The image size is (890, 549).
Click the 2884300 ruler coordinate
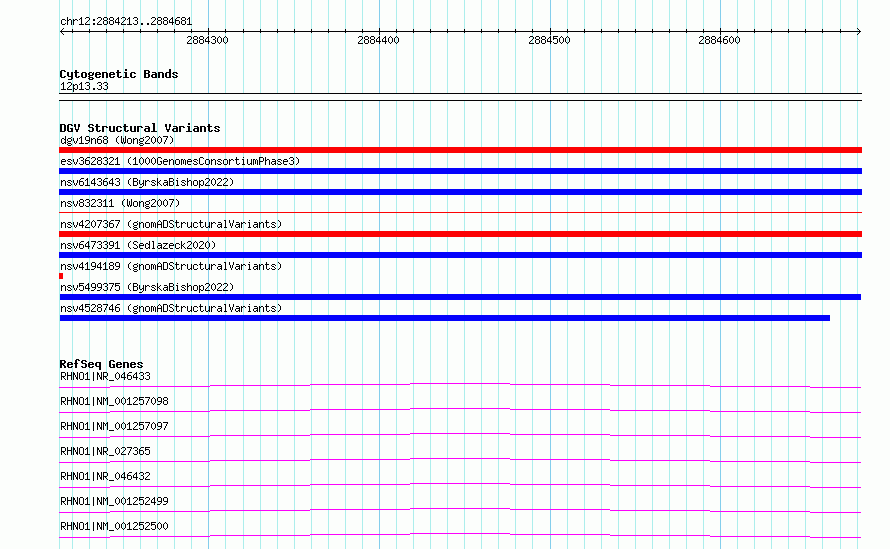point(207,40)
